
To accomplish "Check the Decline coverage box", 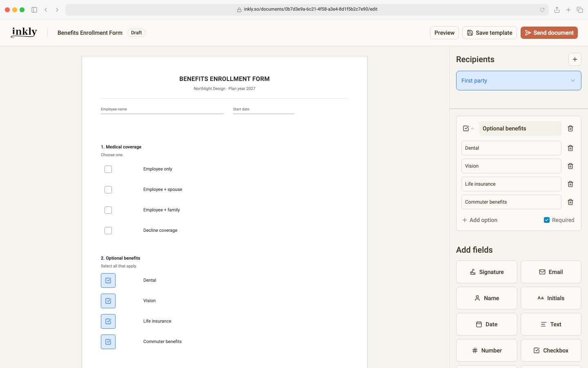I will tap(108, 231).
